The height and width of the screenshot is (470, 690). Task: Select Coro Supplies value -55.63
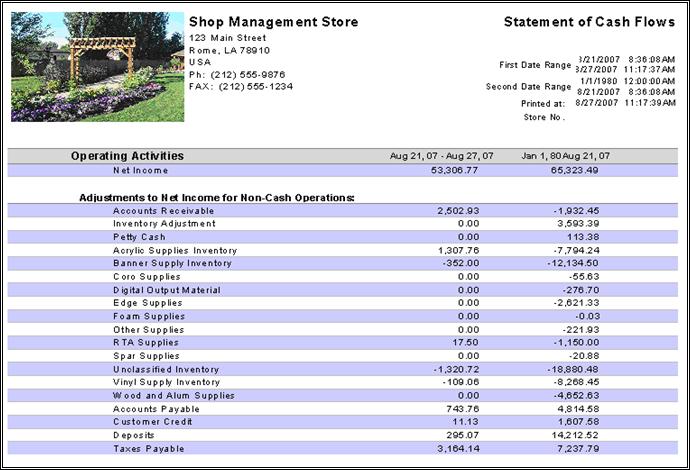(x=584, y=277)
